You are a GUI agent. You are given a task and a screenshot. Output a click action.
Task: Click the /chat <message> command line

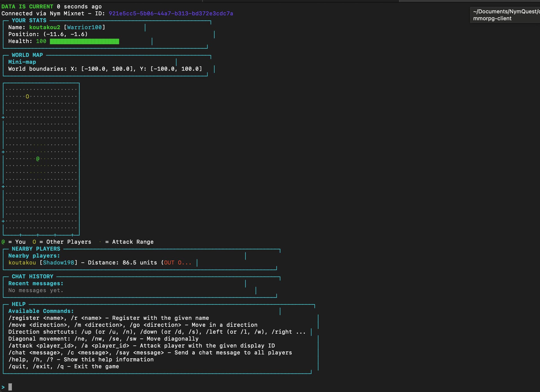(x=150, y=353)
